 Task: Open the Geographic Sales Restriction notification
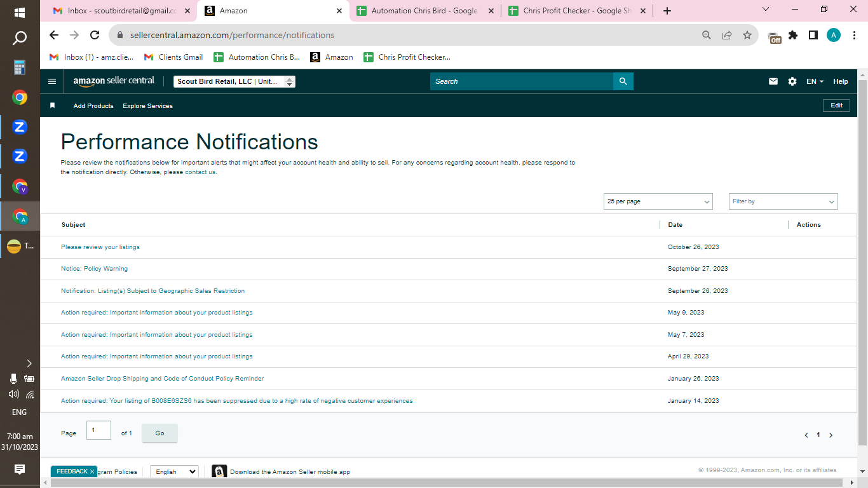pyautogui.click(x=153, y=291)
